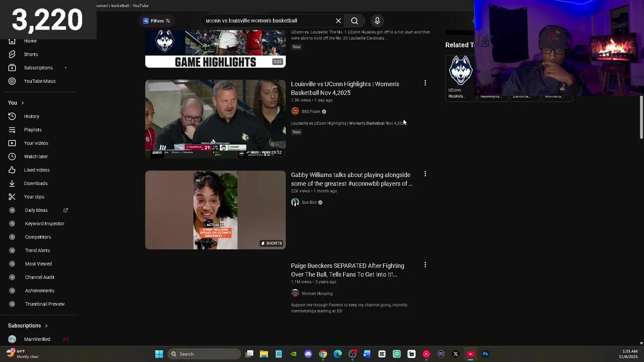Expand the Subscriptions section header
Viewport: 644px width, 362px height.
(x=28, y=326)
